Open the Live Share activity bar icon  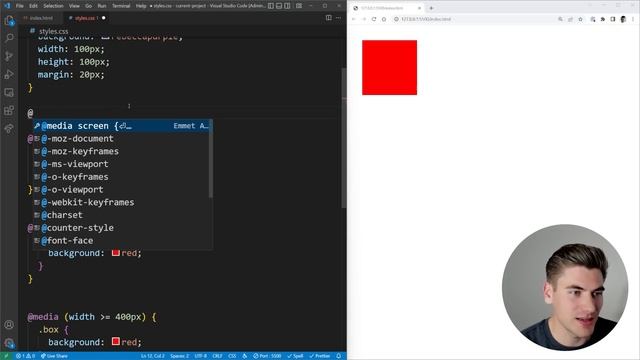[x=9, y=129]
